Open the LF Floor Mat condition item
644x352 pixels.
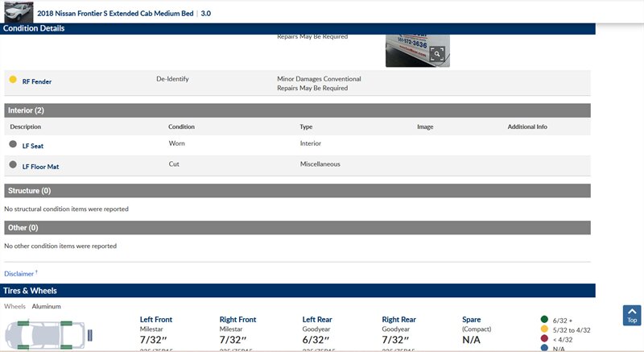point(40,167)
